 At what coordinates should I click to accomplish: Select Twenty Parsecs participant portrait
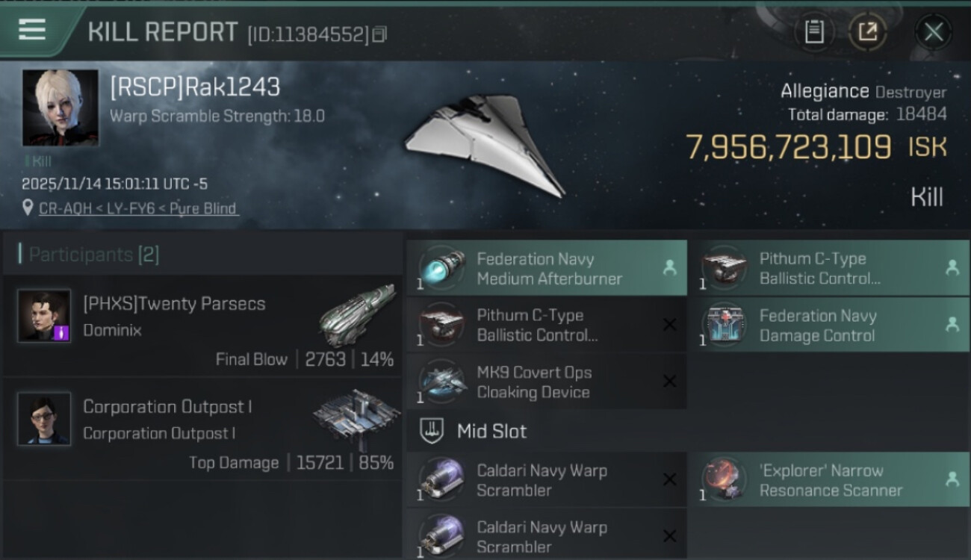(44, 316)
